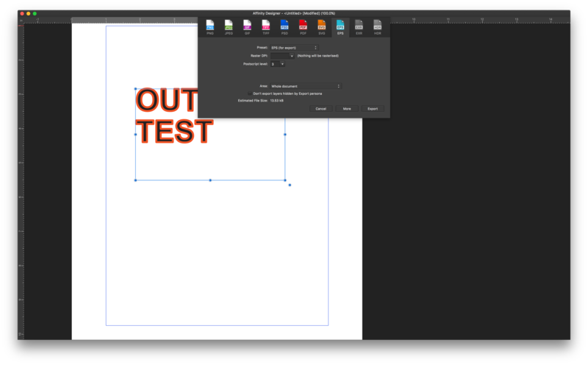Select the active EPS format tab
The image size is (588, 365).
point(340,27)
